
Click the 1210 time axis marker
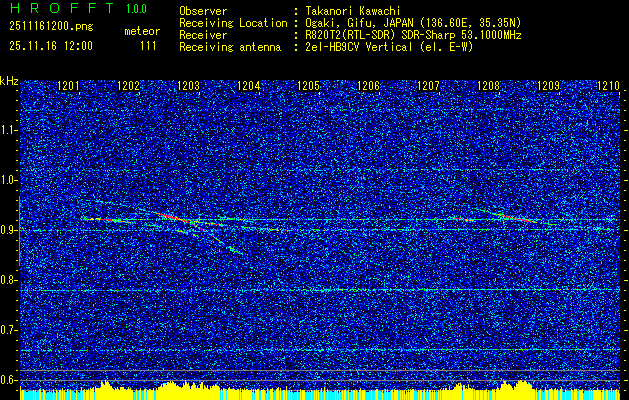[608, 86]
